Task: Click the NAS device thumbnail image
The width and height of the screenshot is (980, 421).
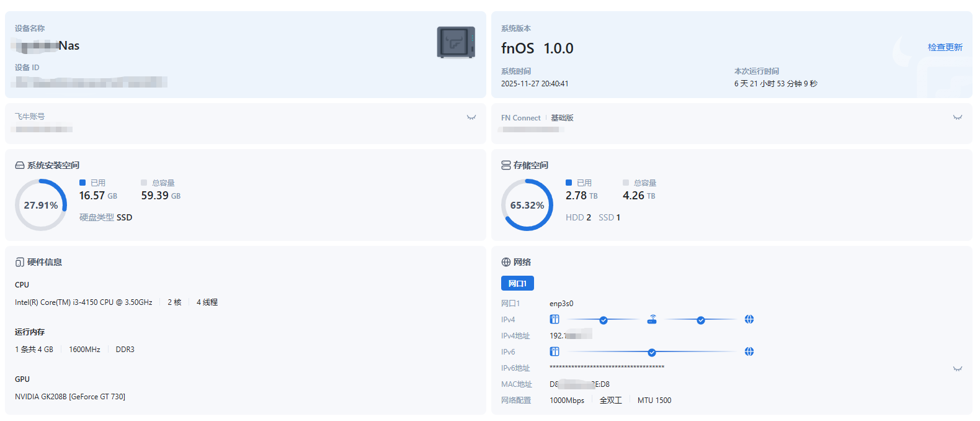Action: pyautogui.click(x=456, y=42)
